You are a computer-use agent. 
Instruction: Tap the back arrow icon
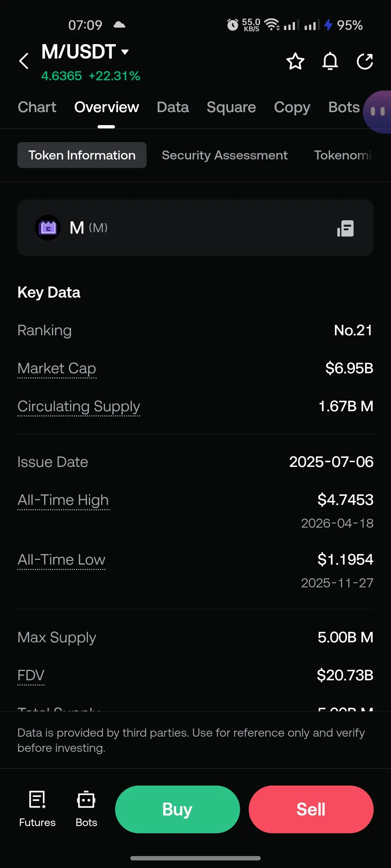pos(24,61)
